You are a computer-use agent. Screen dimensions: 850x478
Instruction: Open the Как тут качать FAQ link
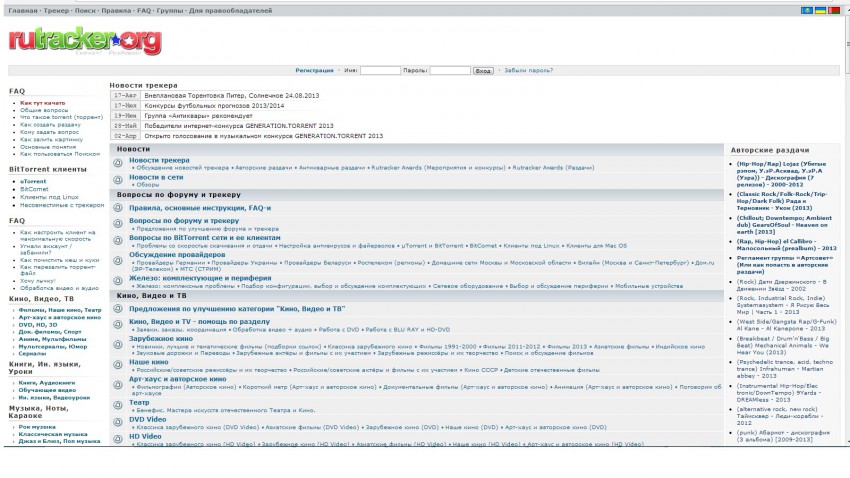[42, 102]
